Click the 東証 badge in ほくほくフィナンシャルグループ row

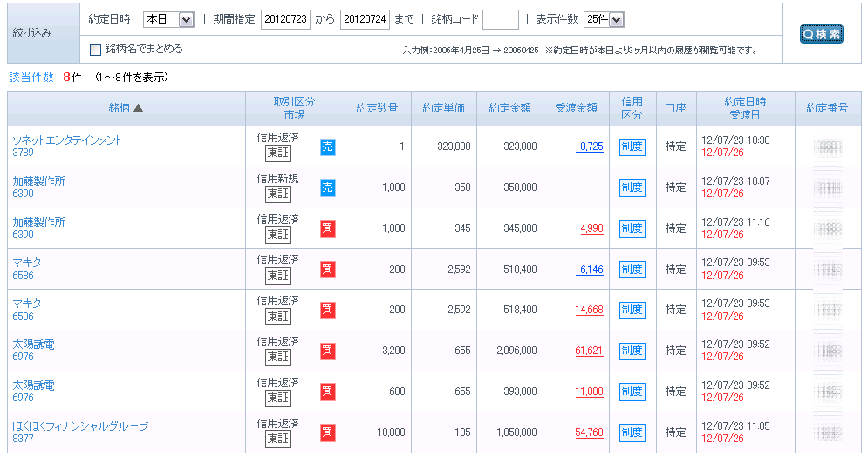pos(278,439)
